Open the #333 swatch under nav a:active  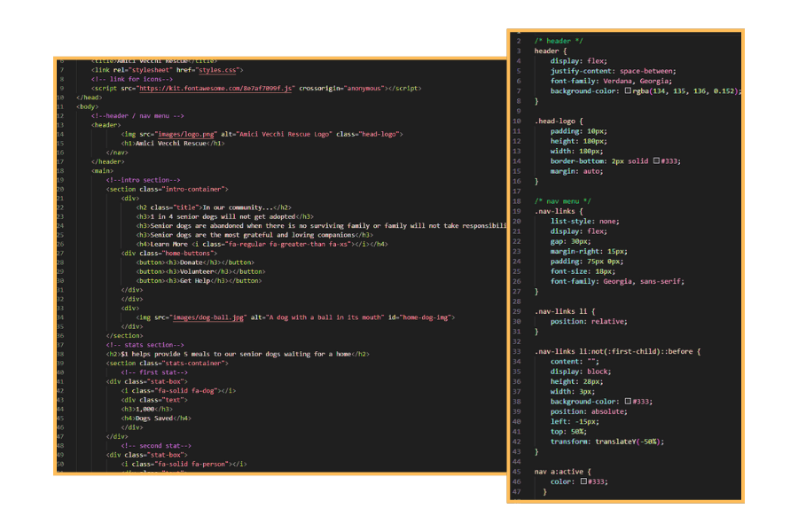pyautogui.click(x=583, y=481)
